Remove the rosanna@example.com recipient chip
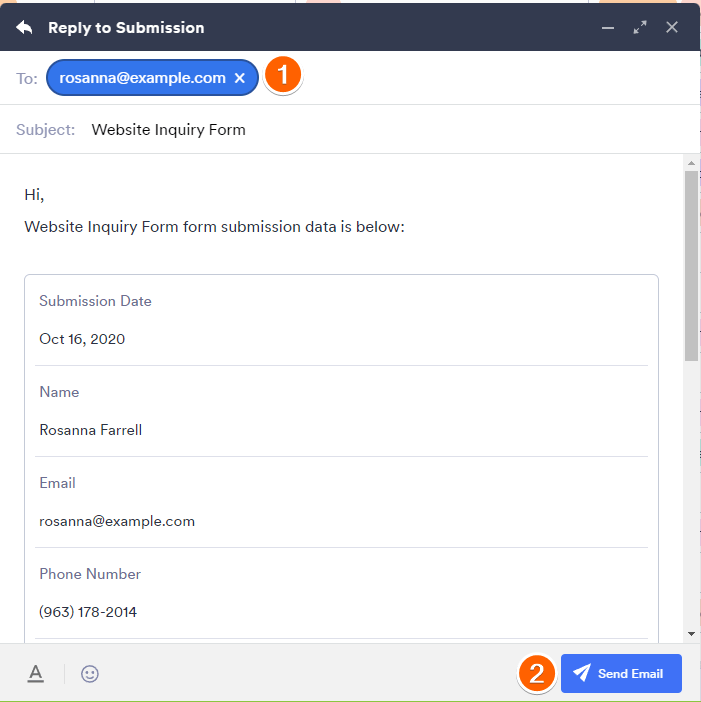Image resolution: width=701 pixels, height=702 pixels. pyautogui.click(x=240, y=78)
